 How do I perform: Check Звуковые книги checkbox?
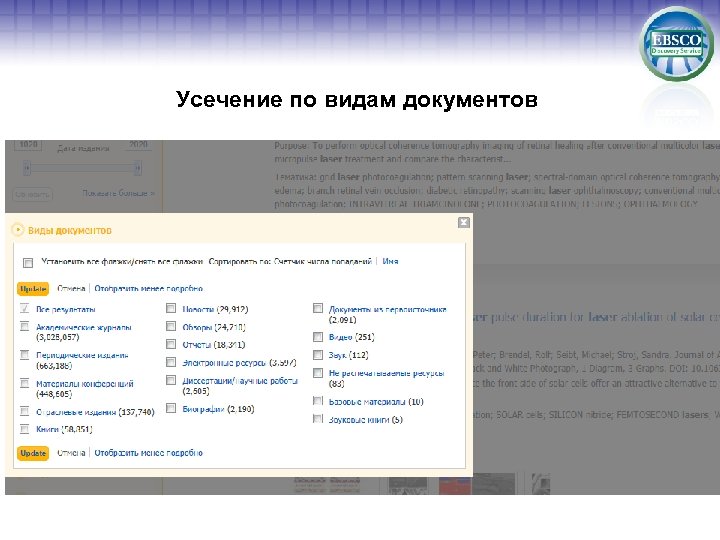coord(318,419)
